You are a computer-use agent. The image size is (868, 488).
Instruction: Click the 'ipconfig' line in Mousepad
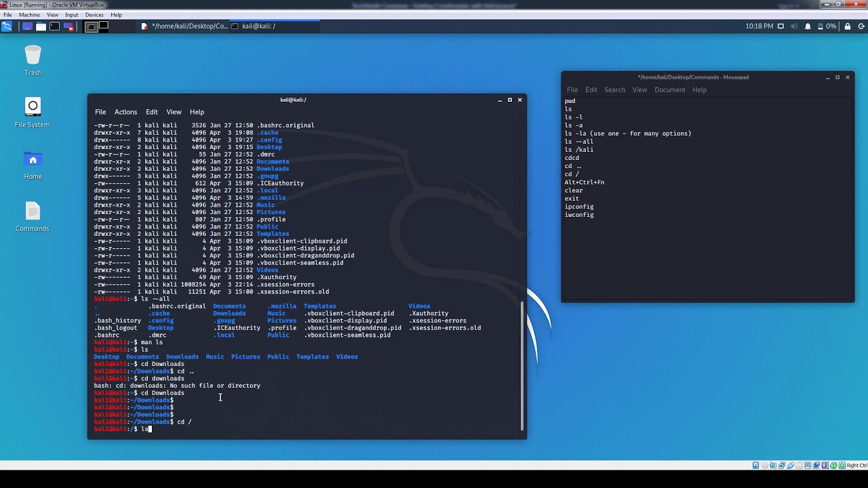(x=579, y=207)
